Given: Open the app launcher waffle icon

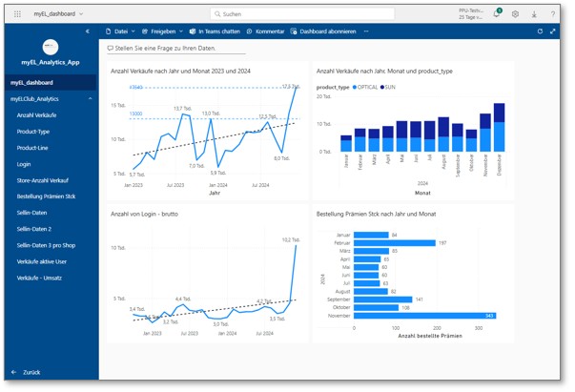Looking at the screenshot, I should (17, 14).
